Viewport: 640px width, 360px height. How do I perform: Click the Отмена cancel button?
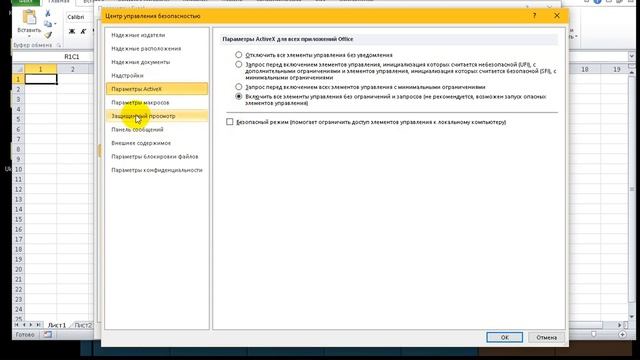[x=546, y=337]
